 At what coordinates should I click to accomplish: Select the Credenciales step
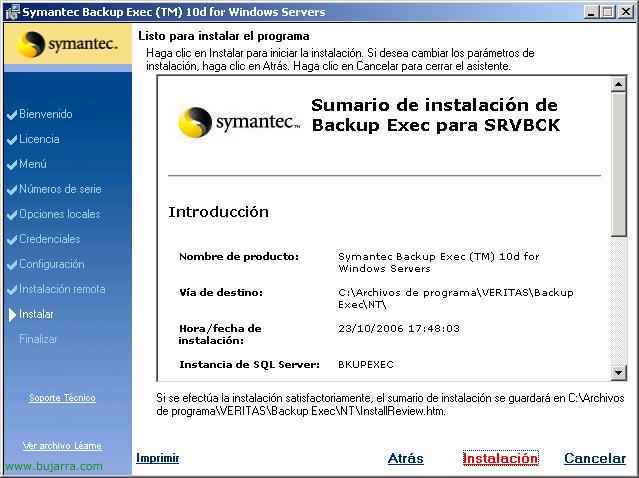pyautogui.click(x=49, y=239)
